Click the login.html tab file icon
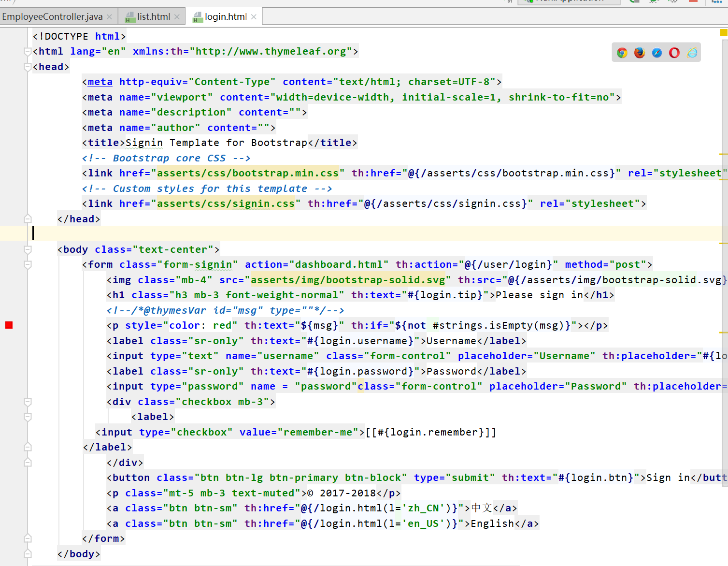 tap(197, 17)
